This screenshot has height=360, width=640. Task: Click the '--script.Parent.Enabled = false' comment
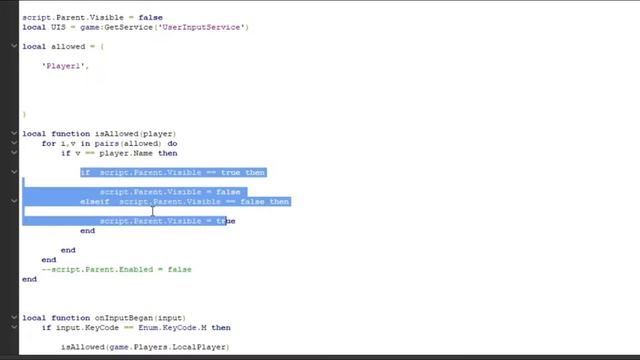point(116,269)
